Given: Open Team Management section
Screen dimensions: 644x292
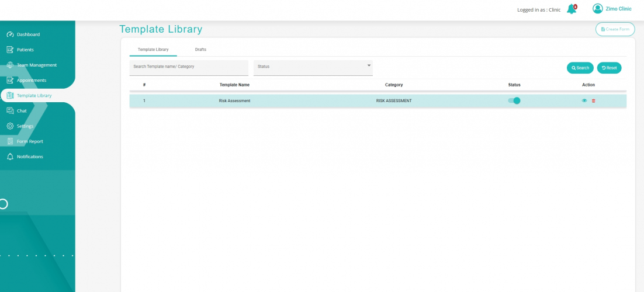Looking at the screenshot, I should [37, 65].
